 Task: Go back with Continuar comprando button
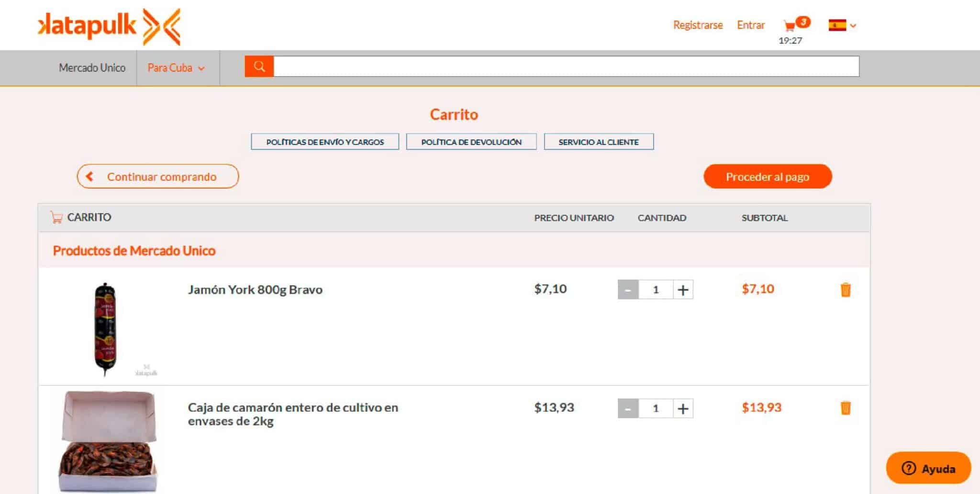(x=157, y=177)
